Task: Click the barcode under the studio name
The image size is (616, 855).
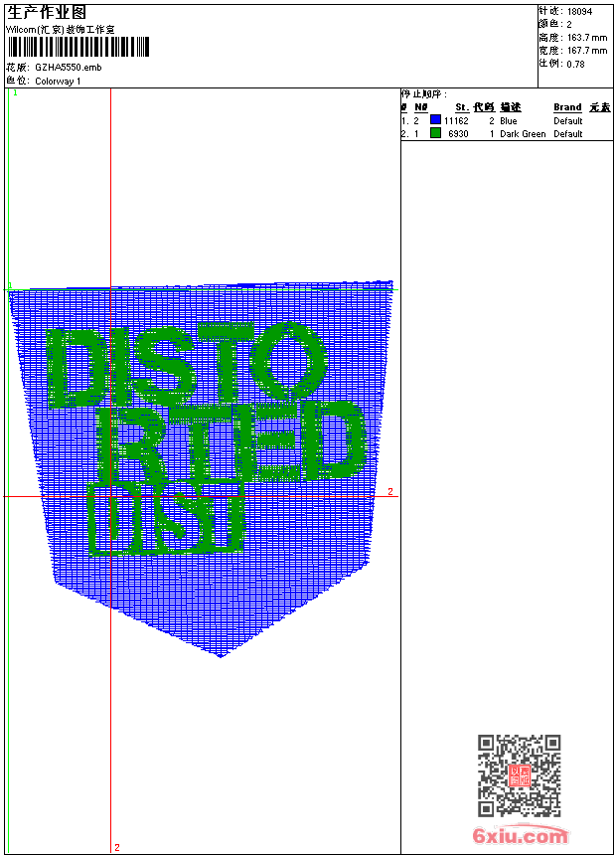Action: click(x=77, y=48)
